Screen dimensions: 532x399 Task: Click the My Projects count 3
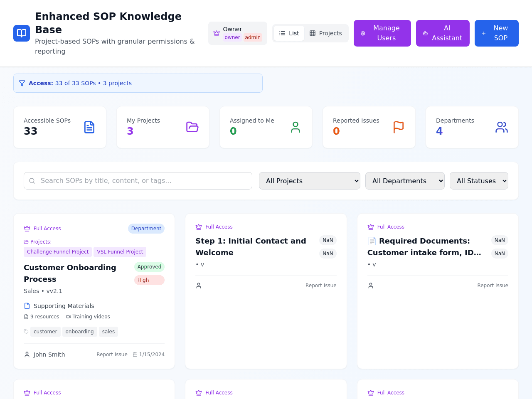tap(130, 131)
